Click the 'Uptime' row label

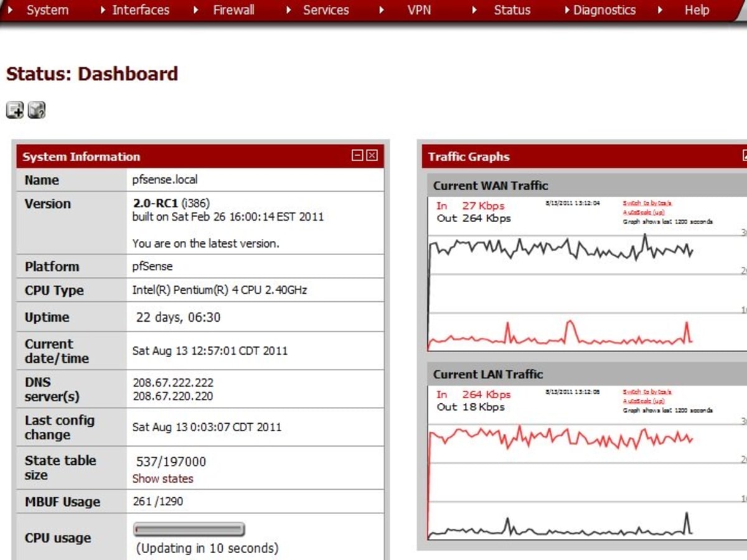tap(47, 317)
